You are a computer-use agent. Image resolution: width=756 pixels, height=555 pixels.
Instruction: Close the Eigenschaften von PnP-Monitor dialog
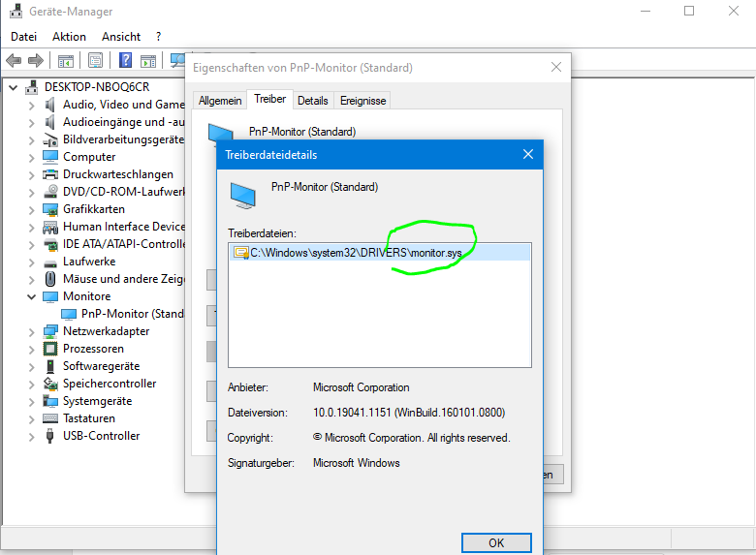(556, 67)
